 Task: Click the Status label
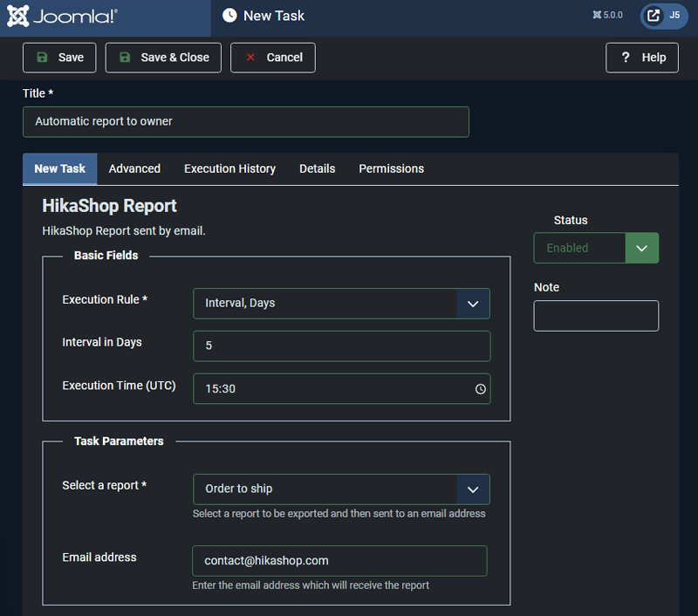[x=571, y=221]
